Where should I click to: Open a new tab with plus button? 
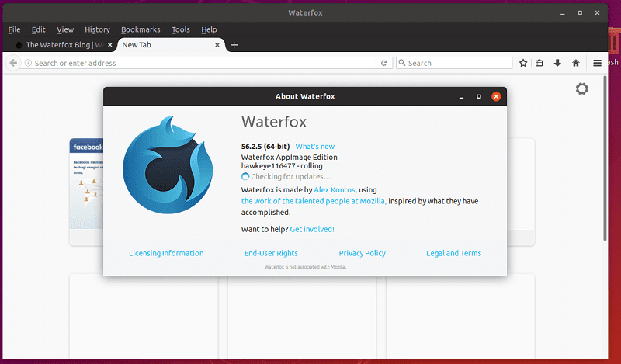click(234, 45)
